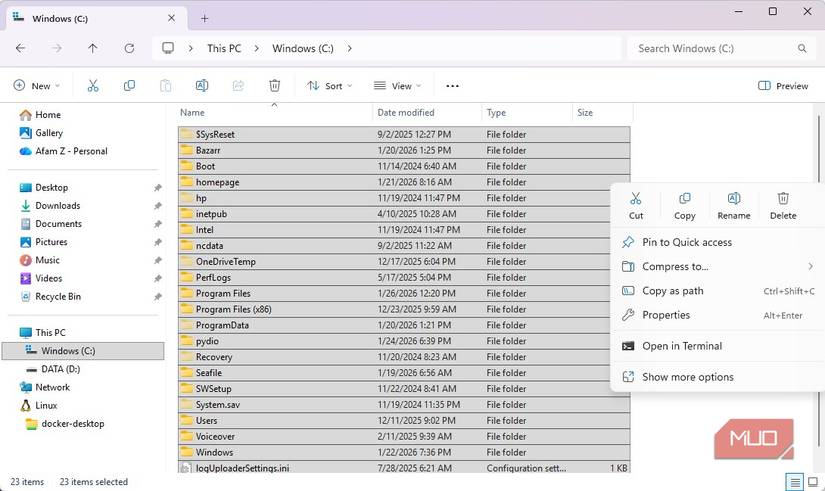Open the Sort dropdown menu
The height and width of the screenshot is (491, 825).
pyautogui.click(x=329, y=86)
